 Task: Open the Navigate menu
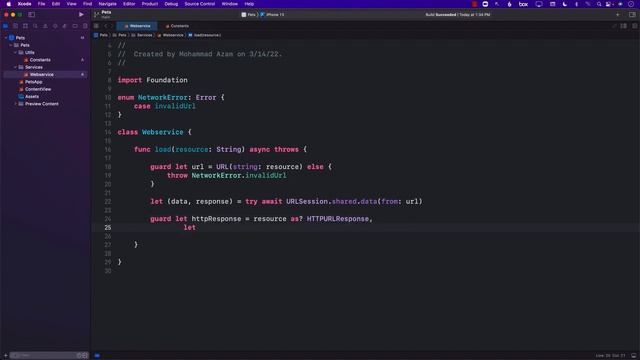pyautogui.click(x=107, y=4)
